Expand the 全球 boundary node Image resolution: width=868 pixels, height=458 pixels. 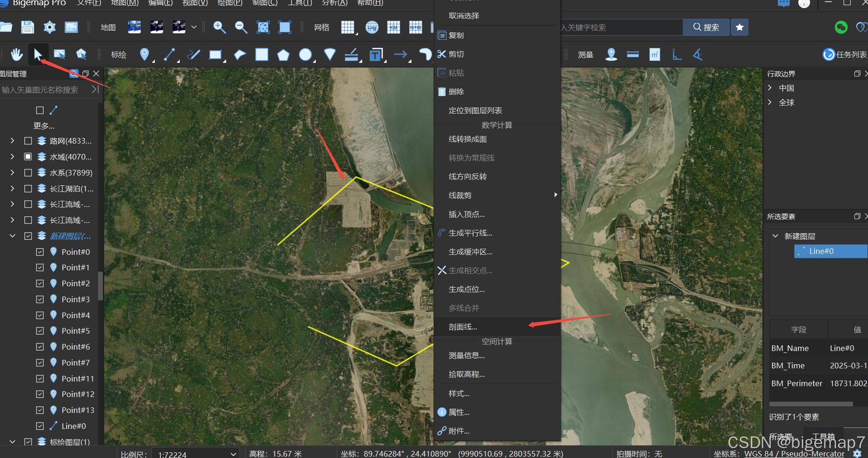coord(770,102)
